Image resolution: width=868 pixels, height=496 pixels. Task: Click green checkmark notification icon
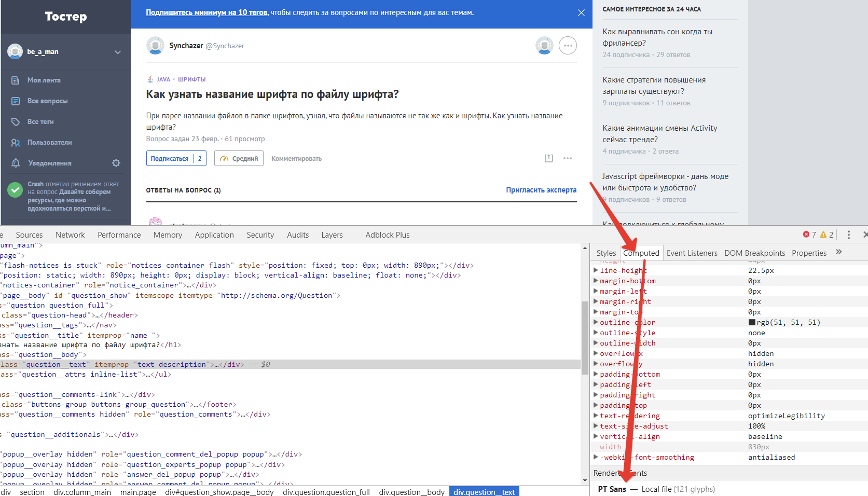tap(15, 189)
